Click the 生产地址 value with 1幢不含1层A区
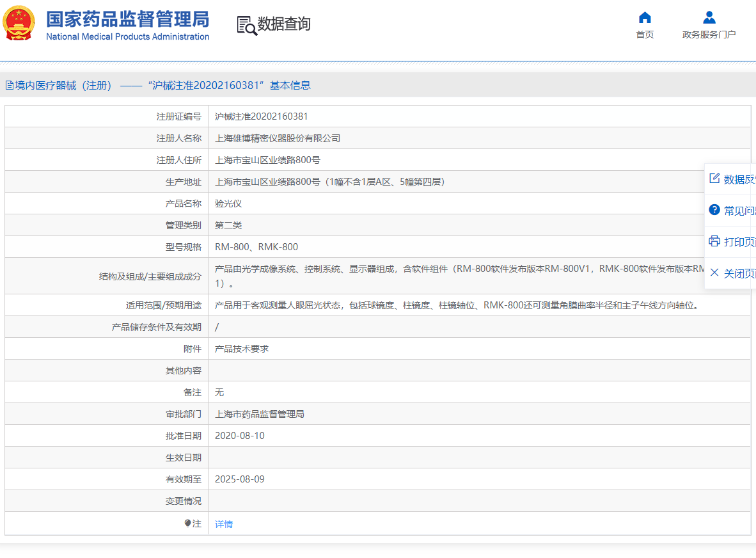 [x=329, y=182]
